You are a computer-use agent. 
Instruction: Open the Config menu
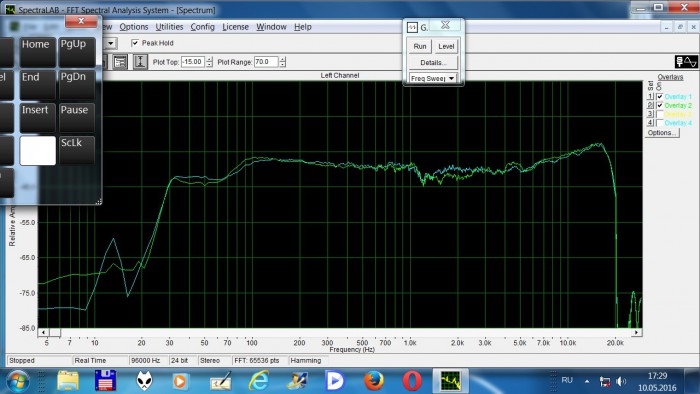(x=203, y=27)
